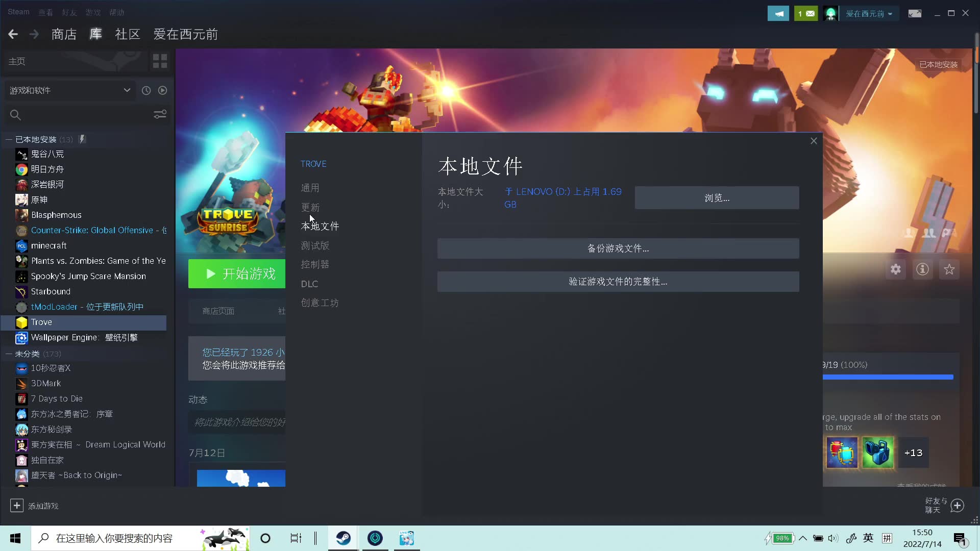Click 开始游戏 play button
The image size is (980, 551).
(237, 274)
